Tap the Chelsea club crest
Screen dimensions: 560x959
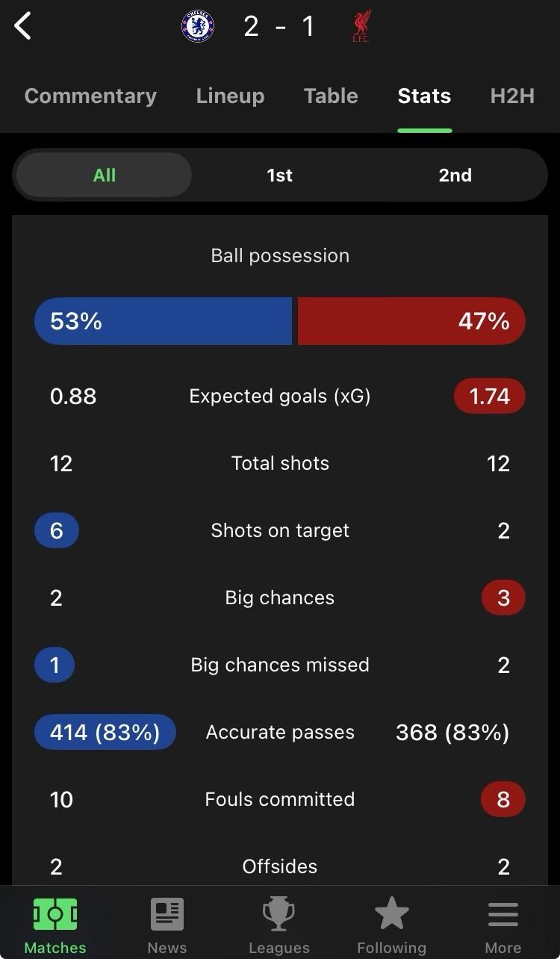(x=198, y=27)
